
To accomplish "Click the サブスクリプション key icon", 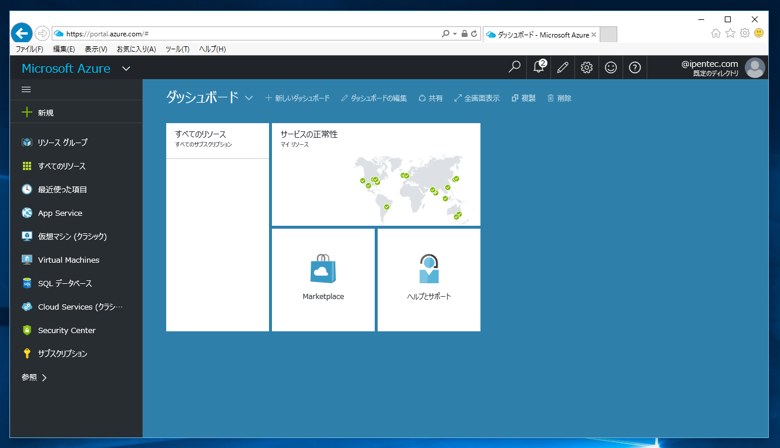I will click(27, 354).
